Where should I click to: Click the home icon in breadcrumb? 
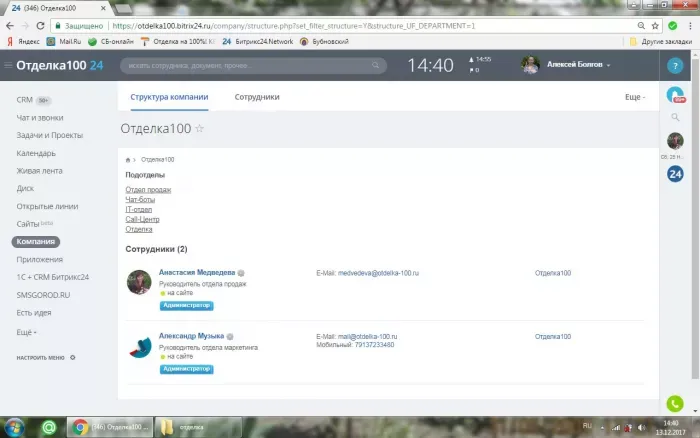click(128, 160)
